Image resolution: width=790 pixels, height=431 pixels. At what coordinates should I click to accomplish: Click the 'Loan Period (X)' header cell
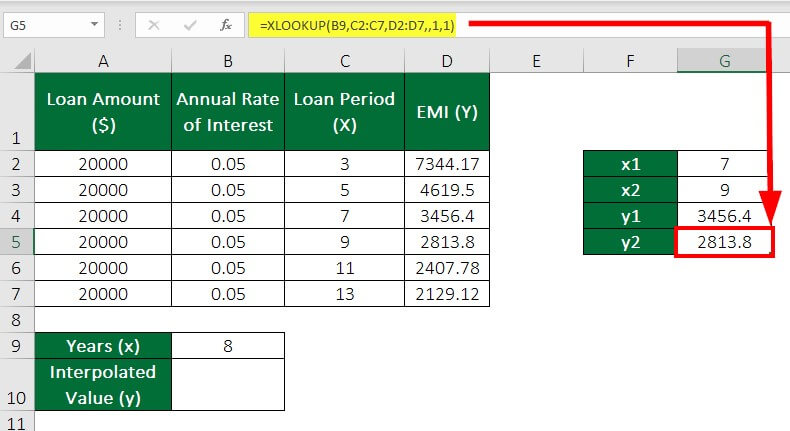pos(345,111)
